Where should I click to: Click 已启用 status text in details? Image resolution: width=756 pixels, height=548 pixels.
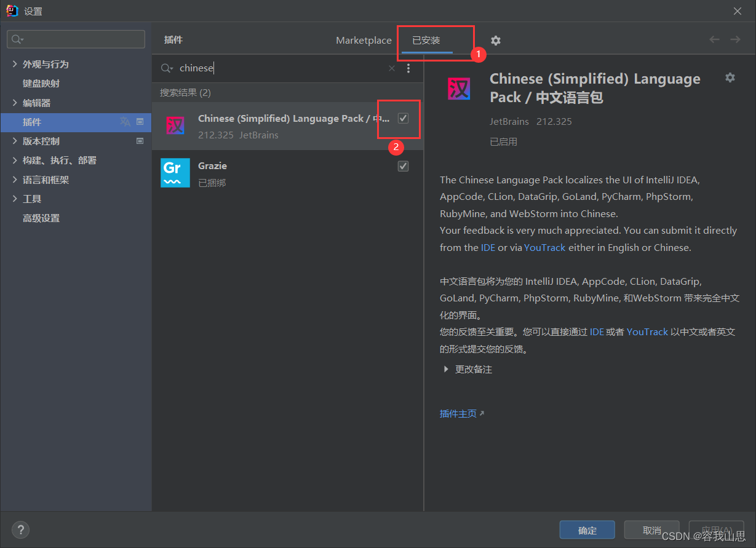(x=503, y=141)
